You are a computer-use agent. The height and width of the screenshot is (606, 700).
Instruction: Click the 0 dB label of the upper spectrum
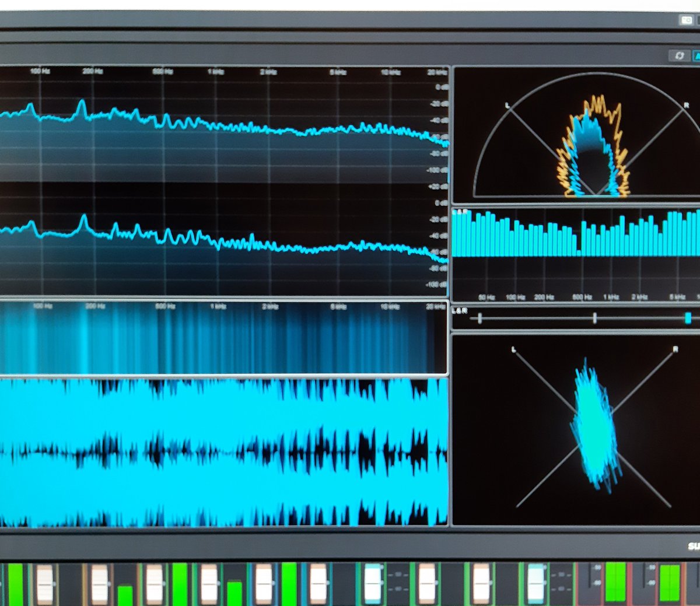click(442, 87)
